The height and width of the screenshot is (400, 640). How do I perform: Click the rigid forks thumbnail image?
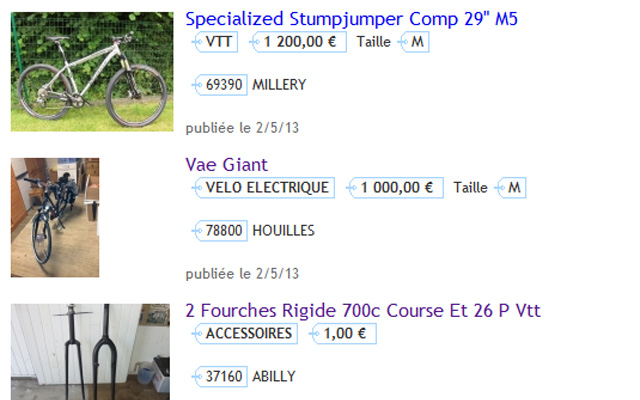point(90,352)
